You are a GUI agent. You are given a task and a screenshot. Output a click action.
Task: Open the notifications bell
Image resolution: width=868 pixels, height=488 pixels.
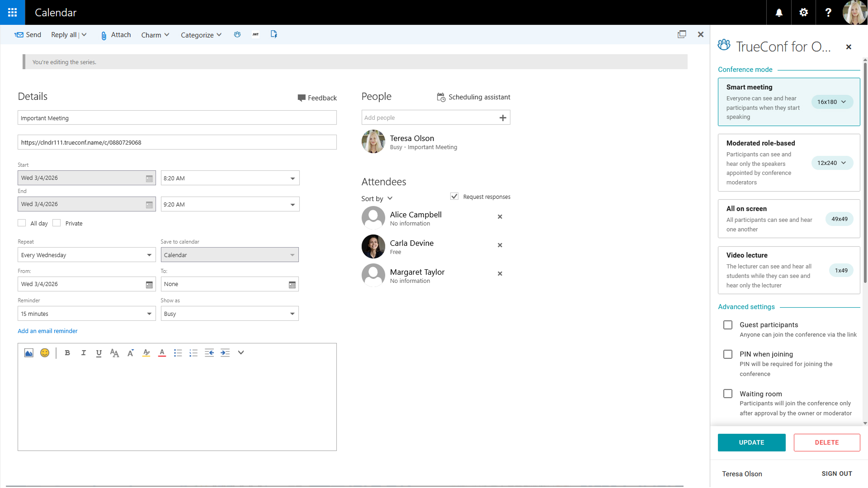(x=778, y=13)
